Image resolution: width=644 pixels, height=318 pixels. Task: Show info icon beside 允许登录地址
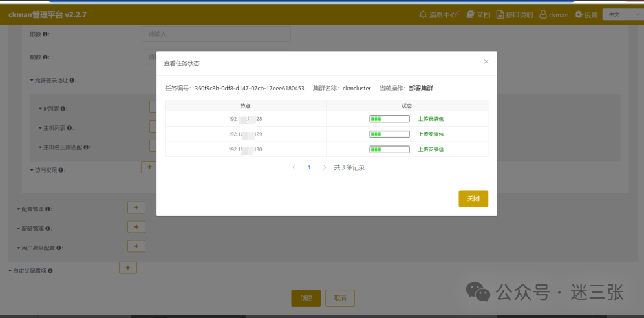click(72, 80)
